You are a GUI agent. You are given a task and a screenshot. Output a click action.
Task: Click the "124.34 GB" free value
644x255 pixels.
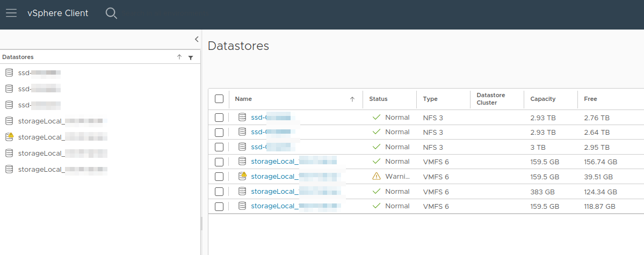coord(600,192)
